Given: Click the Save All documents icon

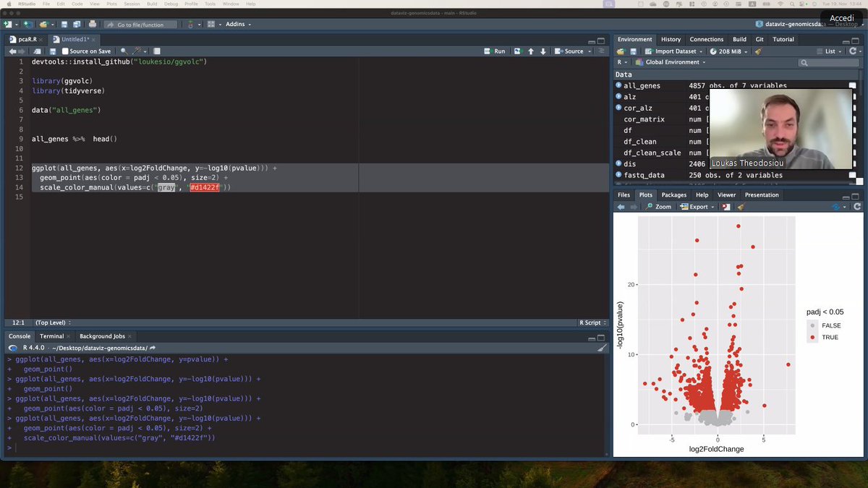Looking at the screenshot, I should (x=76, y=24).
